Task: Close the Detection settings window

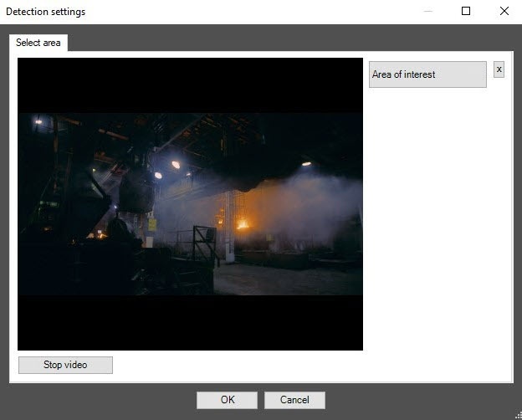Action: click(504, 12)
